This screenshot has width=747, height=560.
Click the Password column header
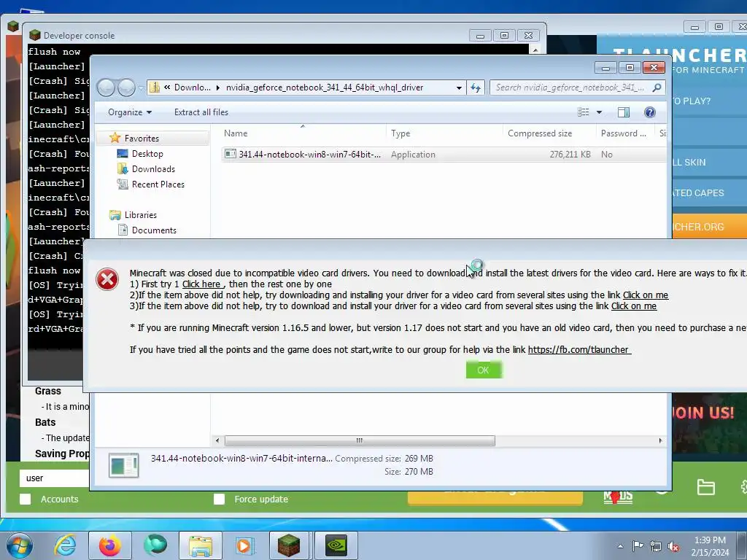click(x=624, y=133)
